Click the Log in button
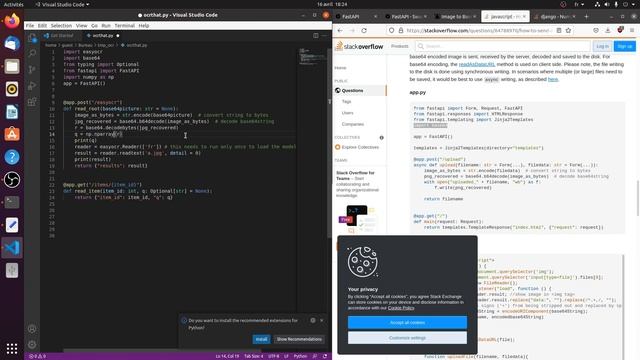Viewport: 640px width, 360px height. pyautogui.click(x=602, y=46)
